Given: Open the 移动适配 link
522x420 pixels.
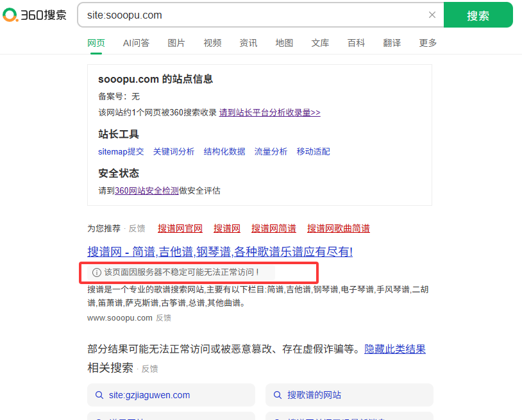Looking at the screenshot, I should [314, 152].
